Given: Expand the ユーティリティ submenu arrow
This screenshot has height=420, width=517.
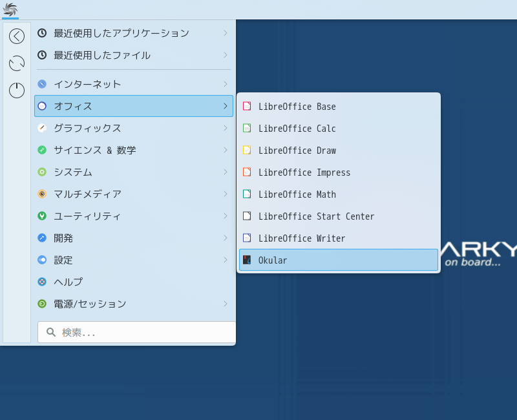Looking at the screenshot, I should 226,216.
